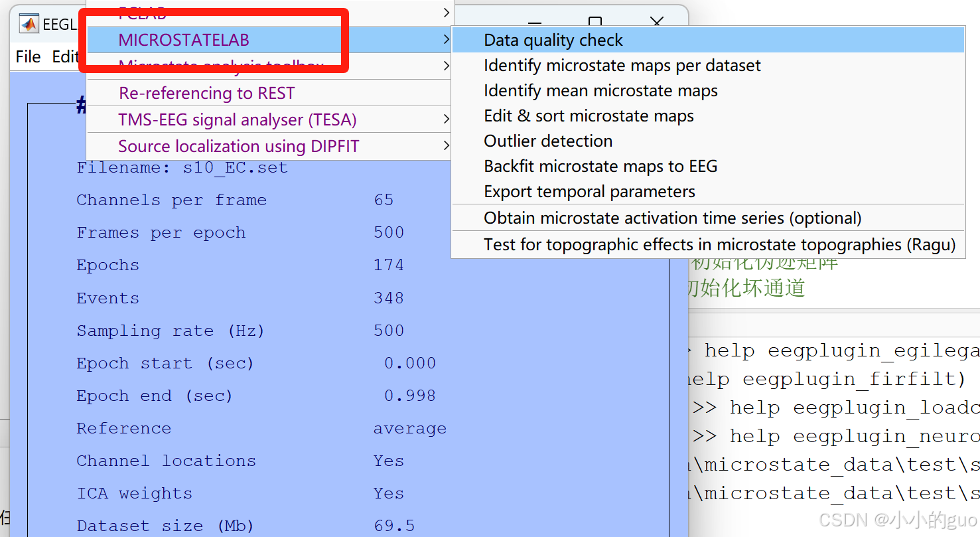Click the Epoch end value 0.998
980x537 pixels.
[410, 396]
